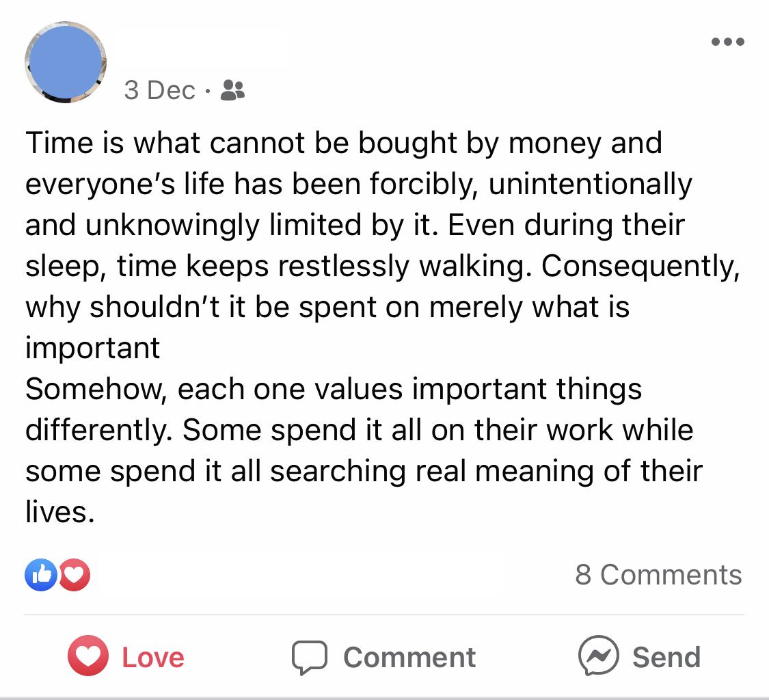Screen dimensions: 769x700
Task: Toggle the Love heart icon in action bar
Action: pos(88,656)
